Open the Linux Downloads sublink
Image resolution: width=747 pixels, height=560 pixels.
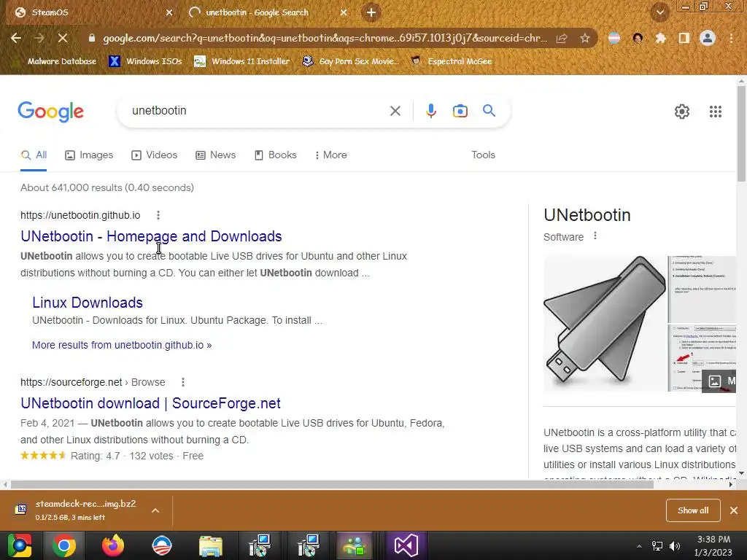[x=88, y=303]
